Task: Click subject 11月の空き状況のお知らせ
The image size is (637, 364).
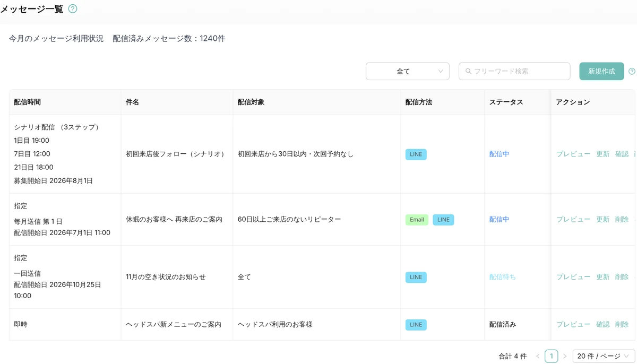Action: [166, 277]
